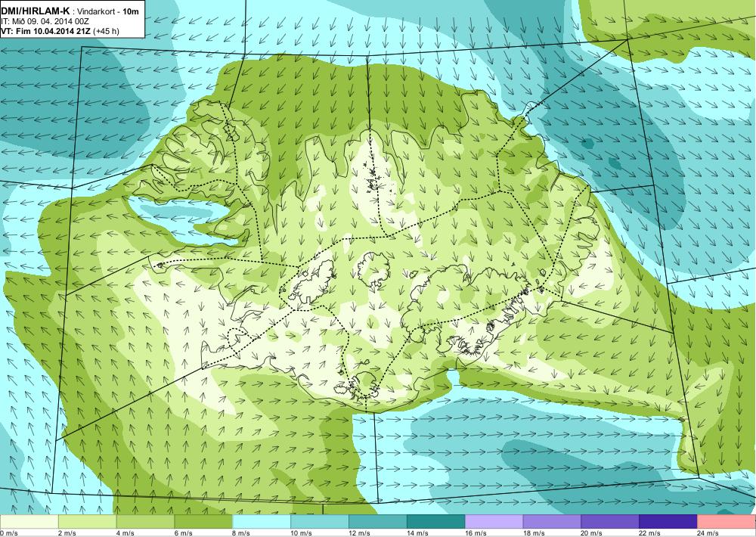
Task: Click the '2 m/s' legend label
Action: pyautogui.click(x=67, y=533)
